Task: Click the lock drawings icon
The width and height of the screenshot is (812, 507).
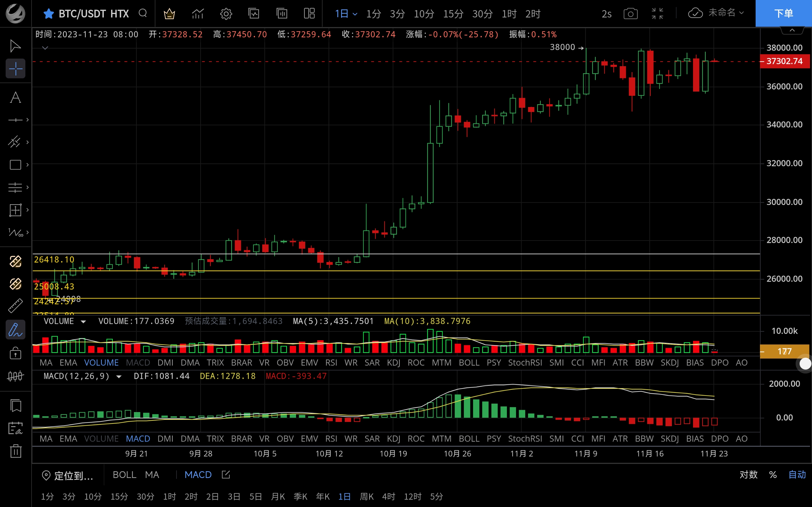Action: click(x=15, y=353)
